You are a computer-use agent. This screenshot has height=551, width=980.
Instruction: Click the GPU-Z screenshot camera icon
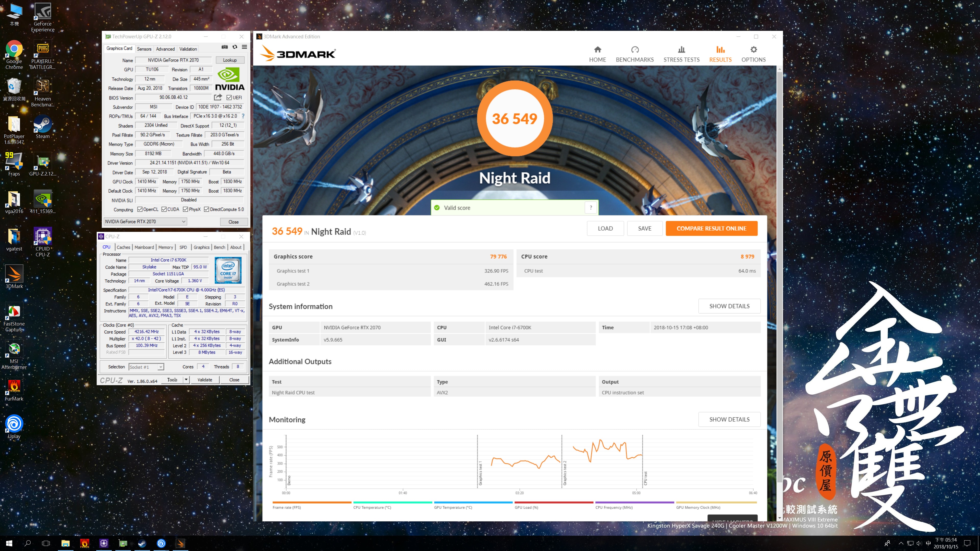pos(225,47)
